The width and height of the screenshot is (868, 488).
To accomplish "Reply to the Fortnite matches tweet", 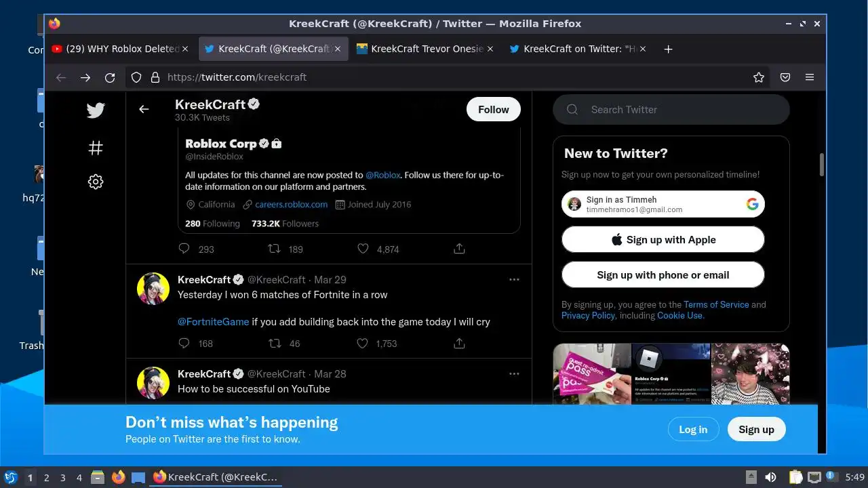I will (184, 343).
